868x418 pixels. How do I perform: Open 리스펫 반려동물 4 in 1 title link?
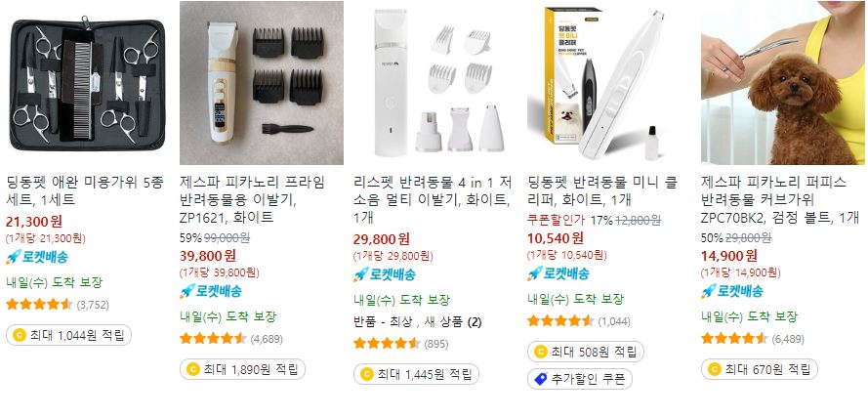point(433,200)
